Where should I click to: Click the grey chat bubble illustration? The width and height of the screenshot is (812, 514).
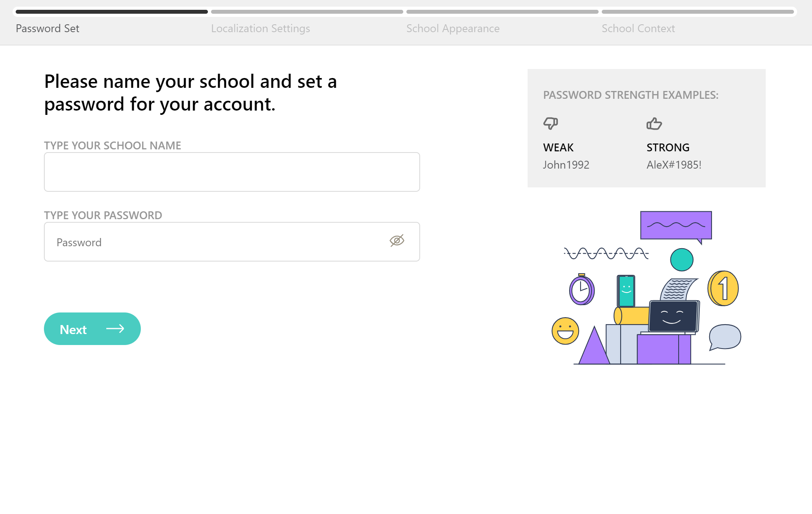pos(725,337)
